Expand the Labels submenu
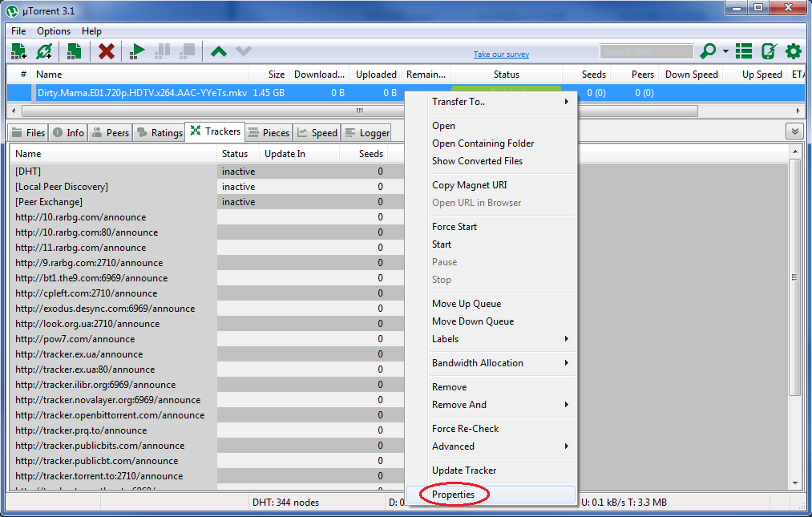The width and height of the screenshot is (812, 517). pyautogui.click(x=501, y=339)
